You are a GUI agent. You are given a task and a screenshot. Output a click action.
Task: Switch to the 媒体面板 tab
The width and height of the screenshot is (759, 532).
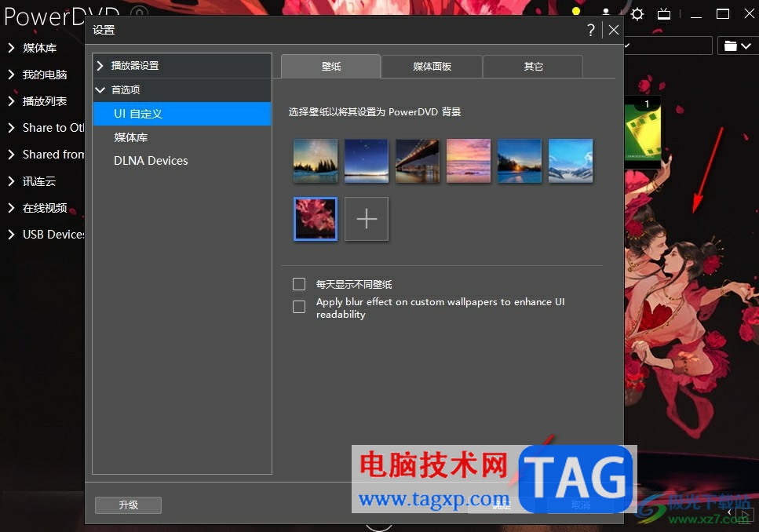coord(432,67)
